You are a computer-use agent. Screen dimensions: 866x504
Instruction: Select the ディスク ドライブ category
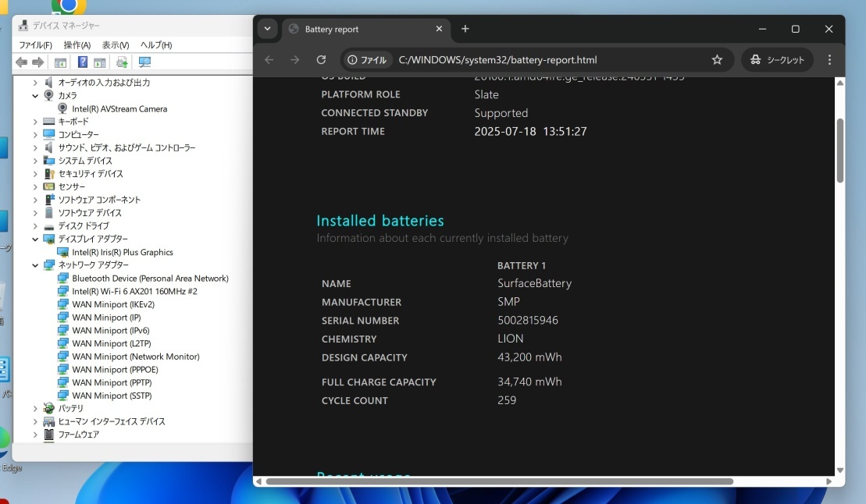tap(84, 225)
